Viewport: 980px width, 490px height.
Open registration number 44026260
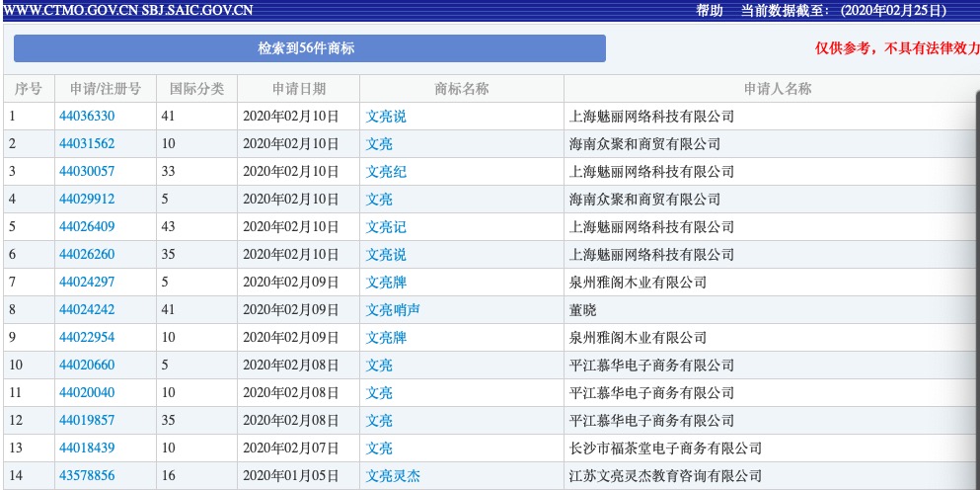(87, 255)
